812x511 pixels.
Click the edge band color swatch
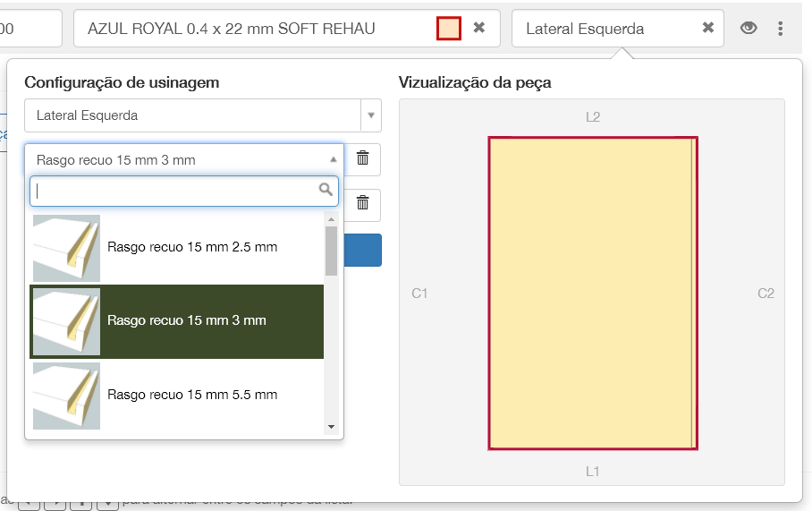pyautogui.click(x=449, y=29)
